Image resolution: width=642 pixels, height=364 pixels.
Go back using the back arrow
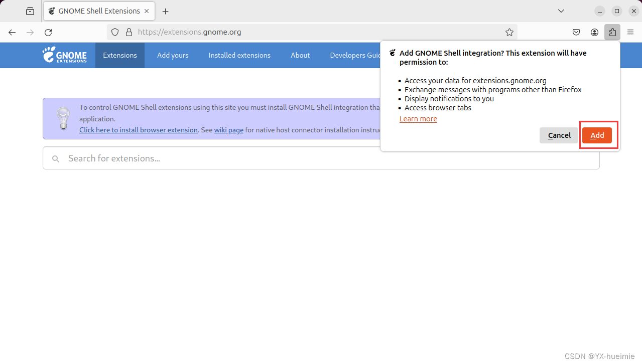pyautogui.click(x=12, y=32)
